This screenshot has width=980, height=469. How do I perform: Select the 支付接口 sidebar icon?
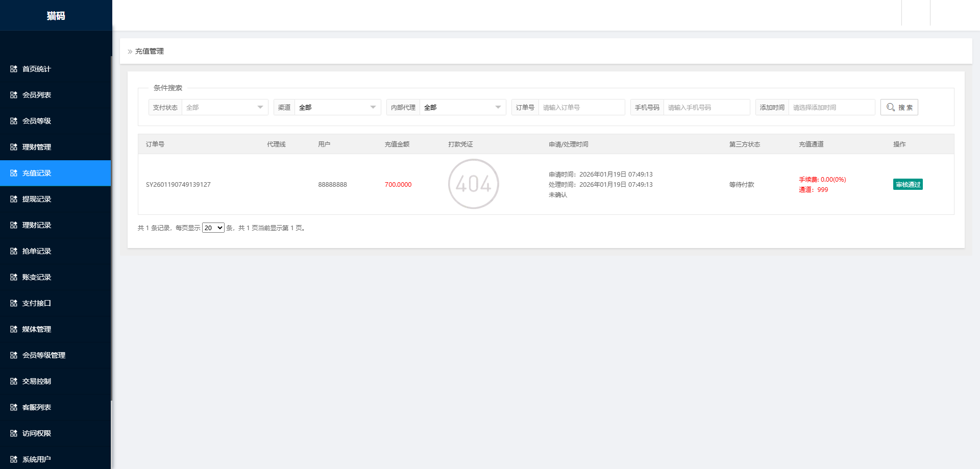14,303
